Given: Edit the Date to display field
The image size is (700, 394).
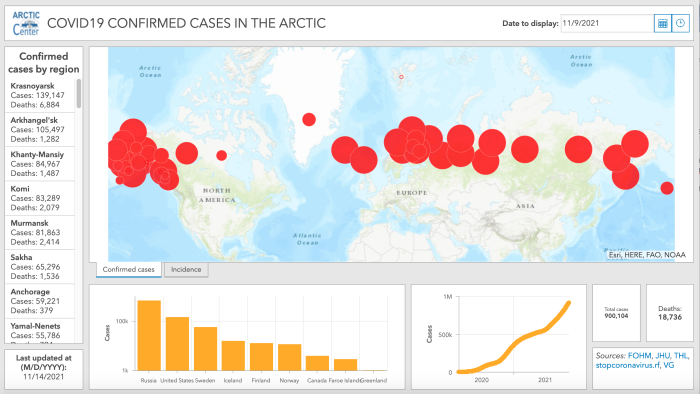Looking at the screenshot, I should click(607, 23).
